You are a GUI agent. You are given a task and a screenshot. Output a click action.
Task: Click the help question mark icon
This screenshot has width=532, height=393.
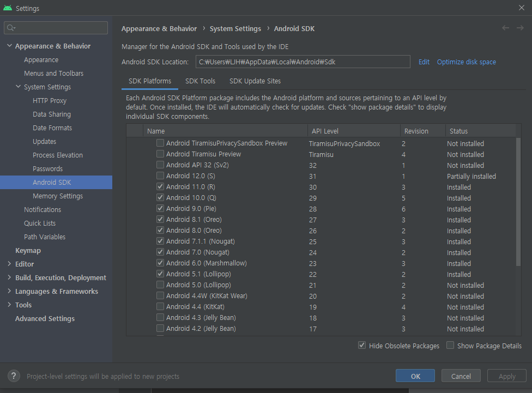pyautogui.click(x=14, y=376)
